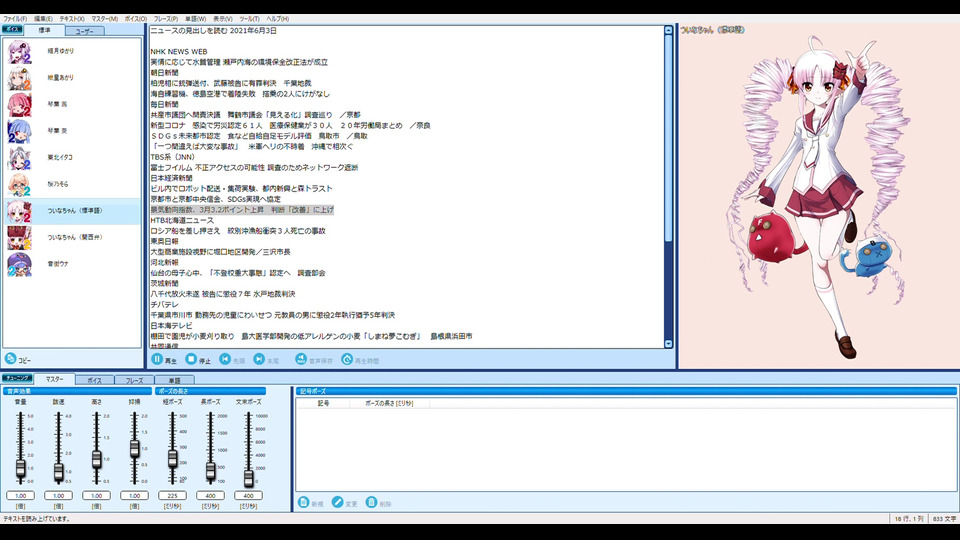Click the ついなちゃん character illustration
Image resolution: width=960 pixels, height=540 pixels.
click(820, 196)
